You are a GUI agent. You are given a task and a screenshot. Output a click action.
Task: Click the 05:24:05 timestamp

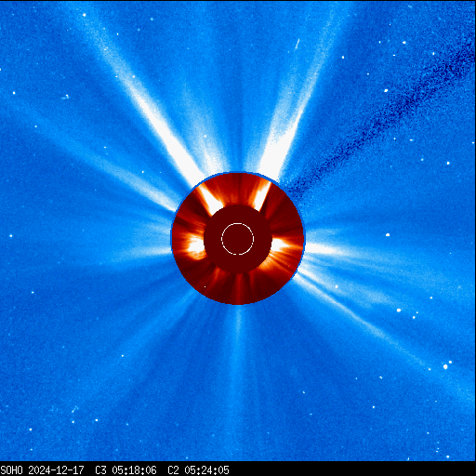coord(206,470)
